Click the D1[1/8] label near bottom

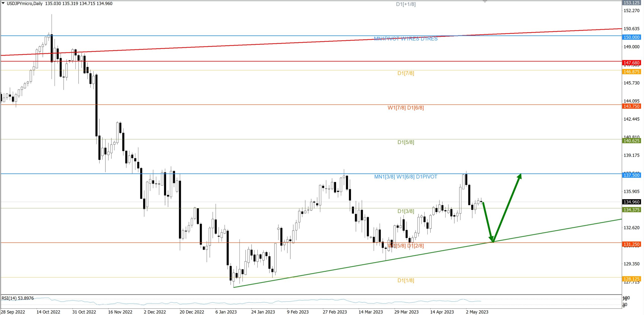(x=406, y=281)
